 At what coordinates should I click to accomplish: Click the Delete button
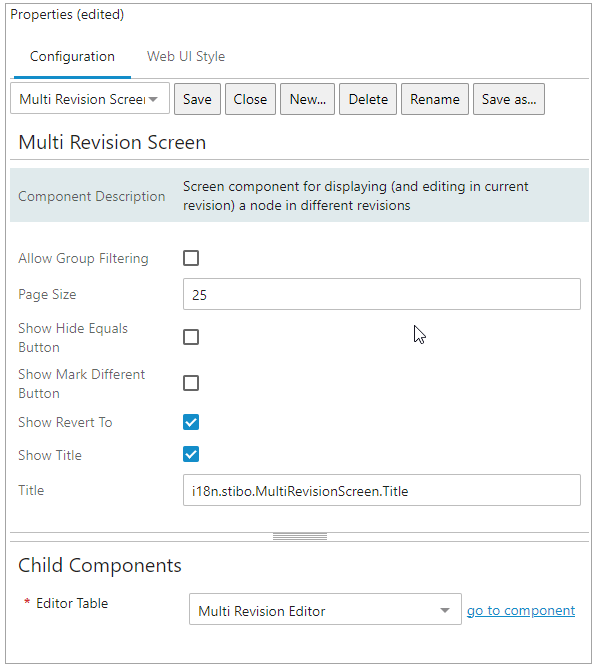pyautogui.click(x=368, y=99)
